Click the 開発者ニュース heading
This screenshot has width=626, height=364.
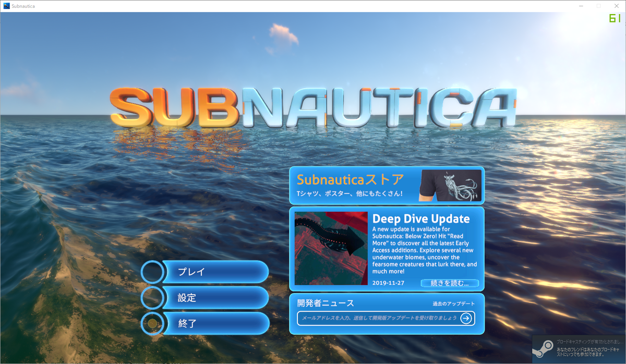tap(326, 303)
